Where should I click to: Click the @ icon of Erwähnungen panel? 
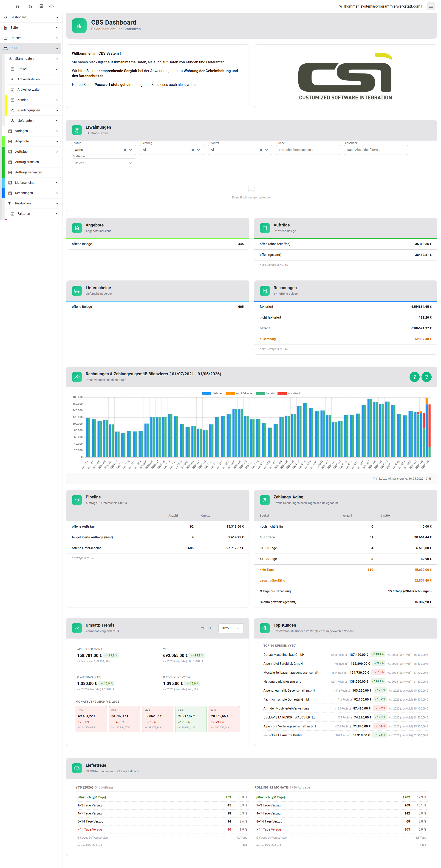(x=77, y=130)
